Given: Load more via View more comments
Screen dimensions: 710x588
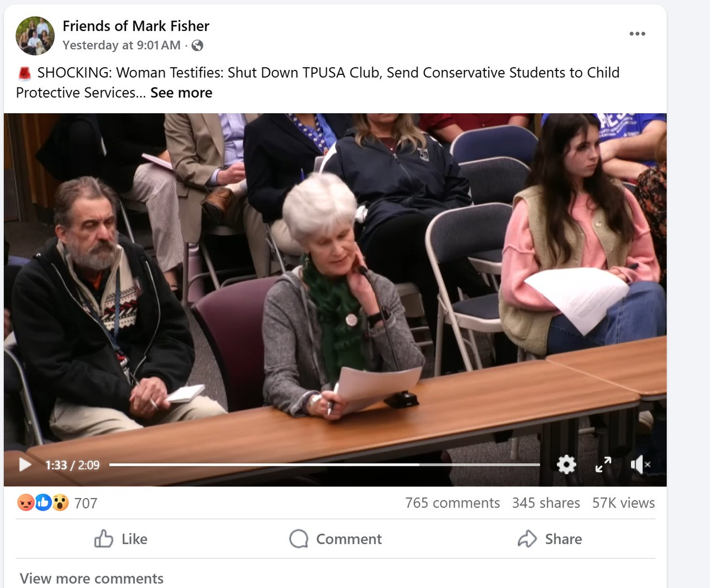Looking at the screenshot, I should point(92,579).
